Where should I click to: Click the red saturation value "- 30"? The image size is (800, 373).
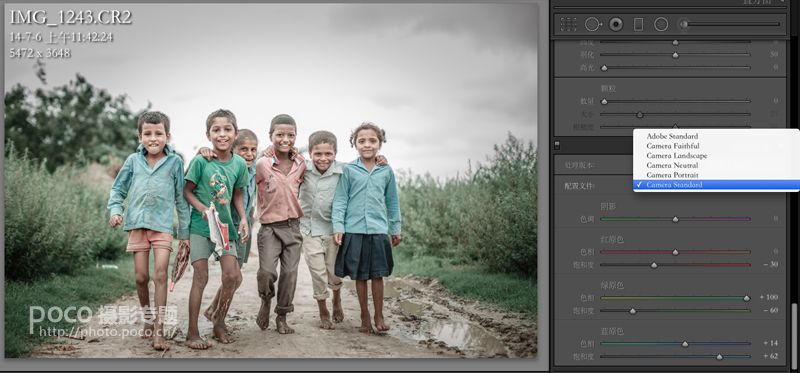pyautogui.click(x=770, y=265)
